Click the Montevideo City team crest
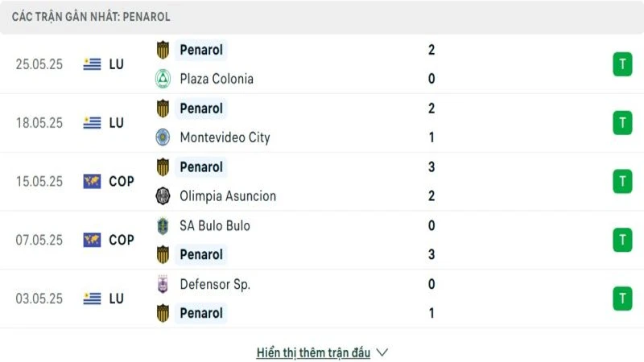 coord(163,138)
